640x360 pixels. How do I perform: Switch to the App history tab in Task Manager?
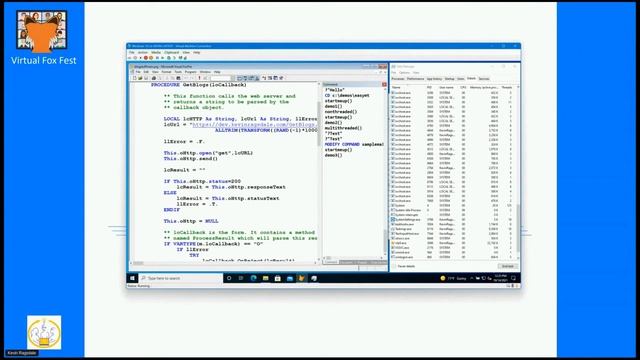[x=434, y=79]
